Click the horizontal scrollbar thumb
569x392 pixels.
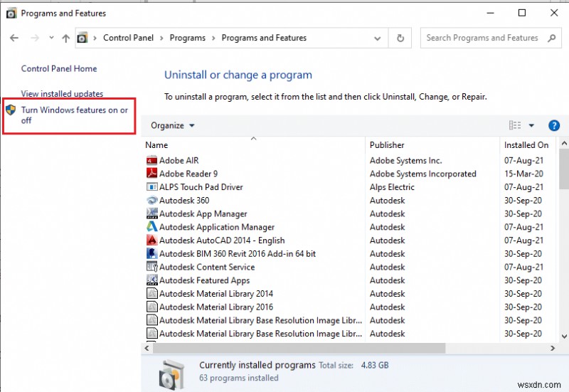[x=299, y=348]
